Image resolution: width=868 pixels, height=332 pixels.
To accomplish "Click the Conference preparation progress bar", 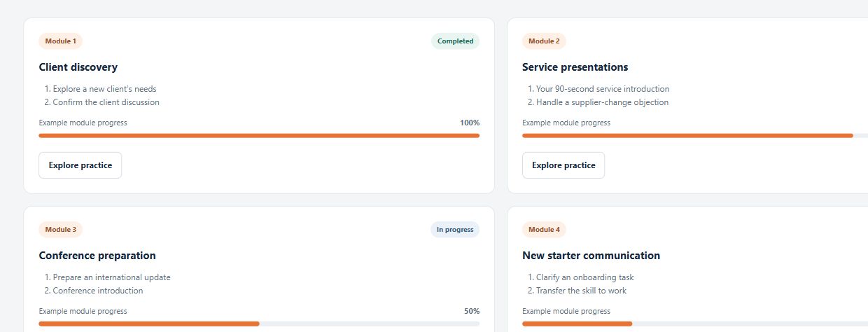I will (x=259, y=324).
